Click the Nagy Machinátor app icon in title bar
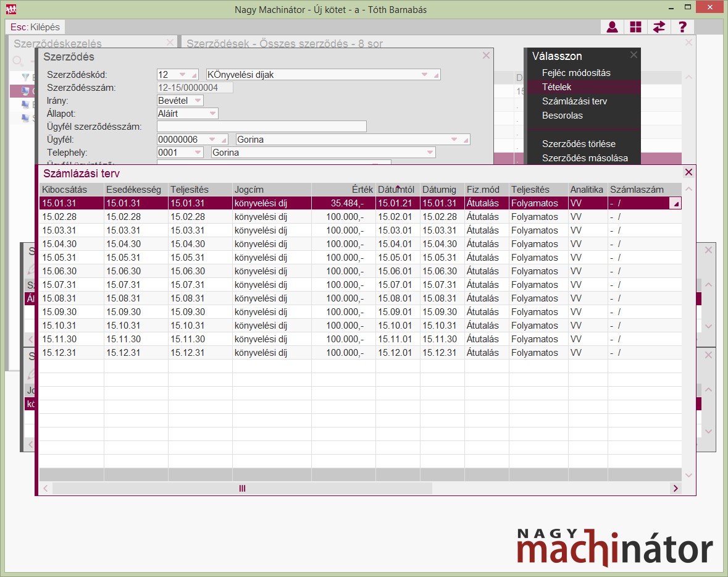The width and height of the screenshot is (728, 577). click(x=11, y=9)
